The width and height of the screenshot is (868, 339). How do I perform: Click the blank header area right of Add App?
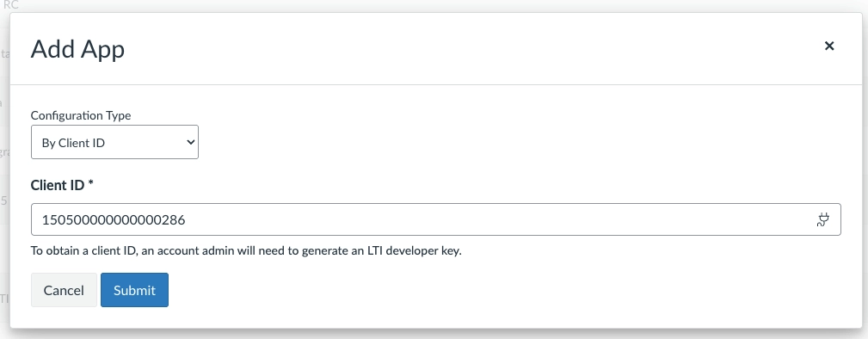tap(471, 49)
